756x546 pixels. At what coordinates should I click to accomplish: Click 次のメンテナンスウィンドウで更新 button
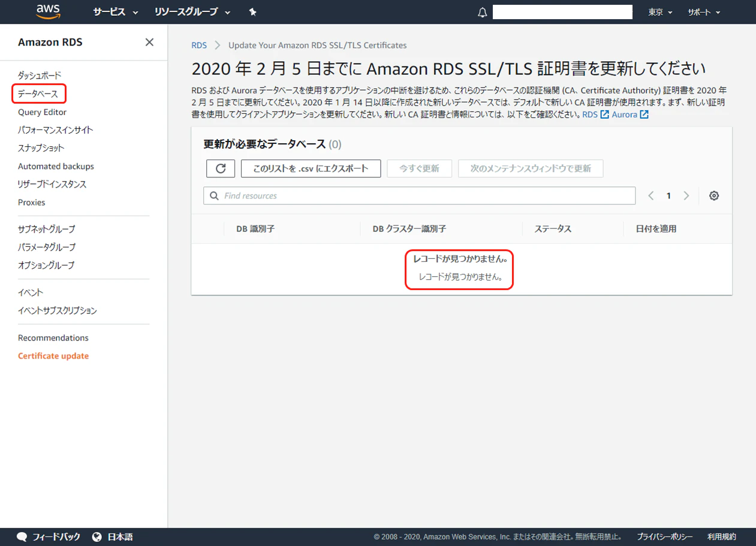coord(531,168)
